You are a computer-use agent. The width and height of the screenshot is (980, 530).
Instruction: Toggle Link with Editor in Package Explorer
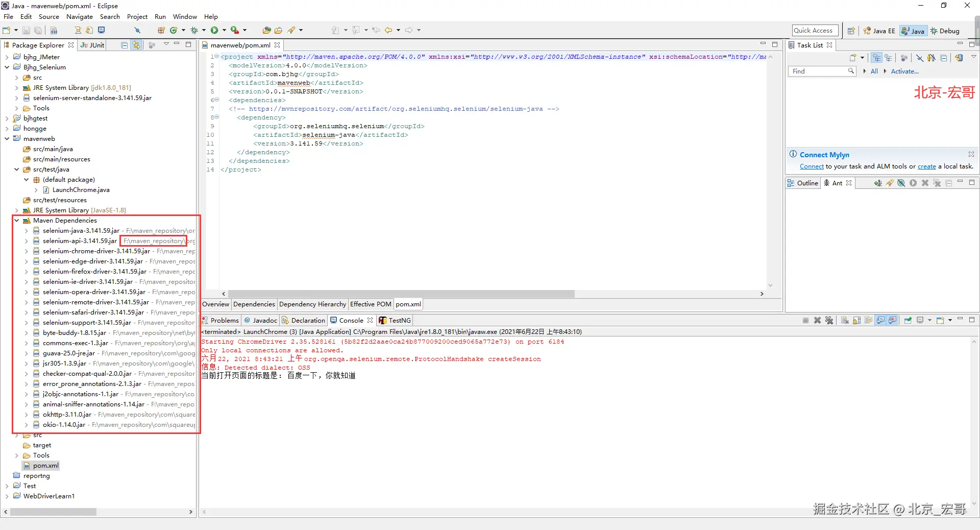[136, 45]
